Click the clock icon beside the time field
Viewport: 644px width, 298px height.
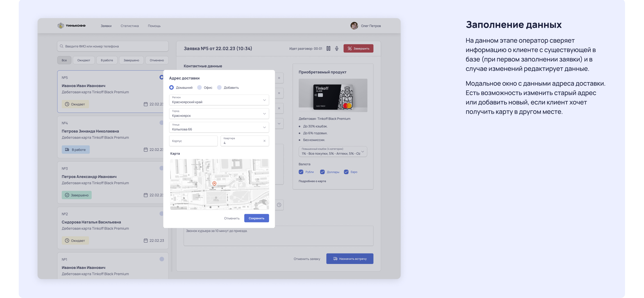[279, 205]
